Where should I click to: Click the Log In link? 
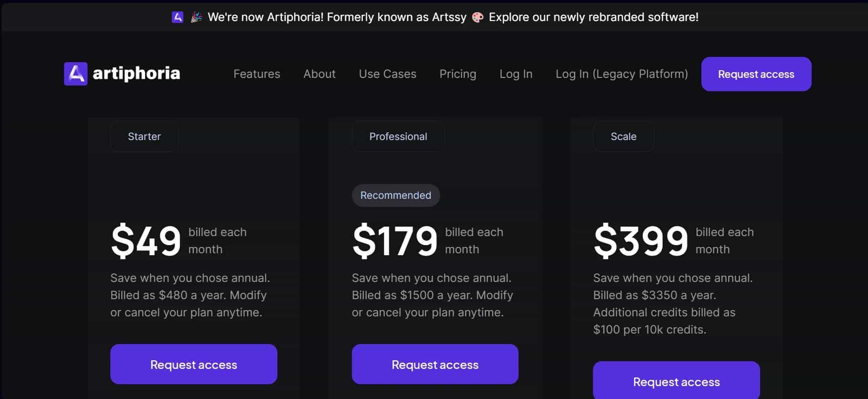pos(516,74)
